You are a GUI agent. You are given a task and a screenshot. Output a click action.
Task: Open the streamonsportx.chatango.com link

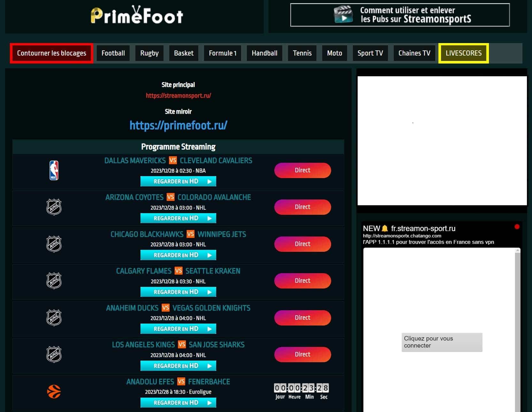tap(402, 236)
